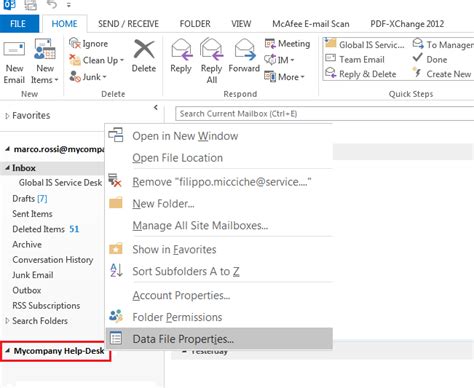The width and height of the screenshot is (474, 388).
Task: Open Conversation History folder
Action: [x=53, y=260]
